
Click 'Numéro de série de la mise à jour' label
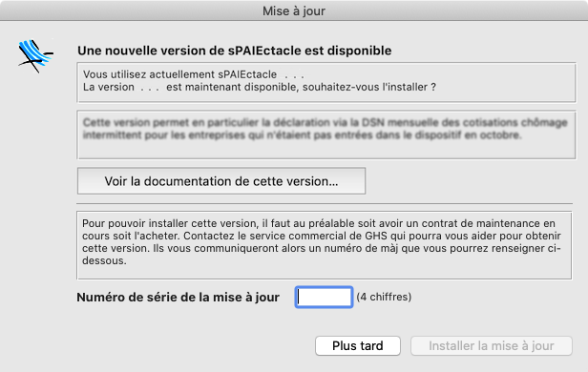click(178, 297)
